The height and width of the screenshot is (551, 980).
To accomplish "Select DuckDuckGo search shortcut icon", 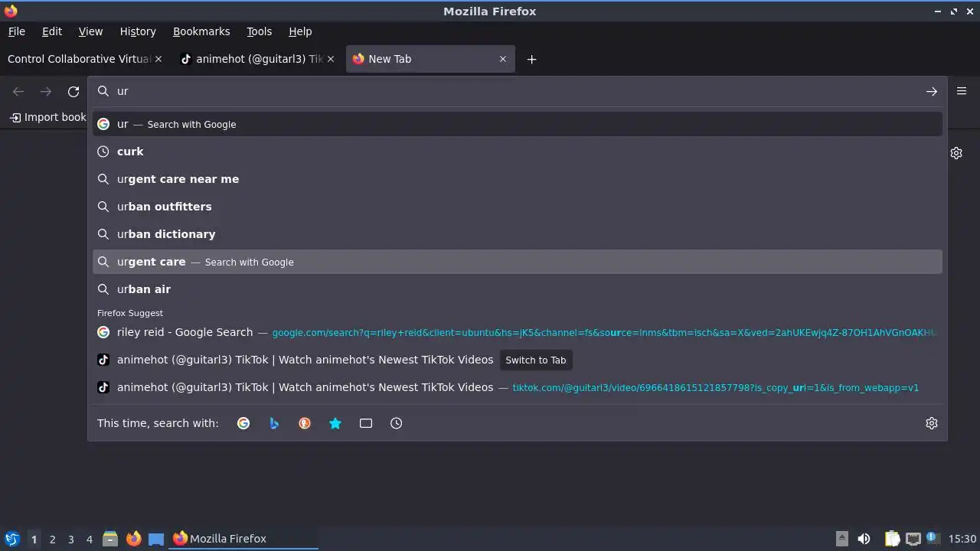I will pyautogui.click(x=305, y=423).
